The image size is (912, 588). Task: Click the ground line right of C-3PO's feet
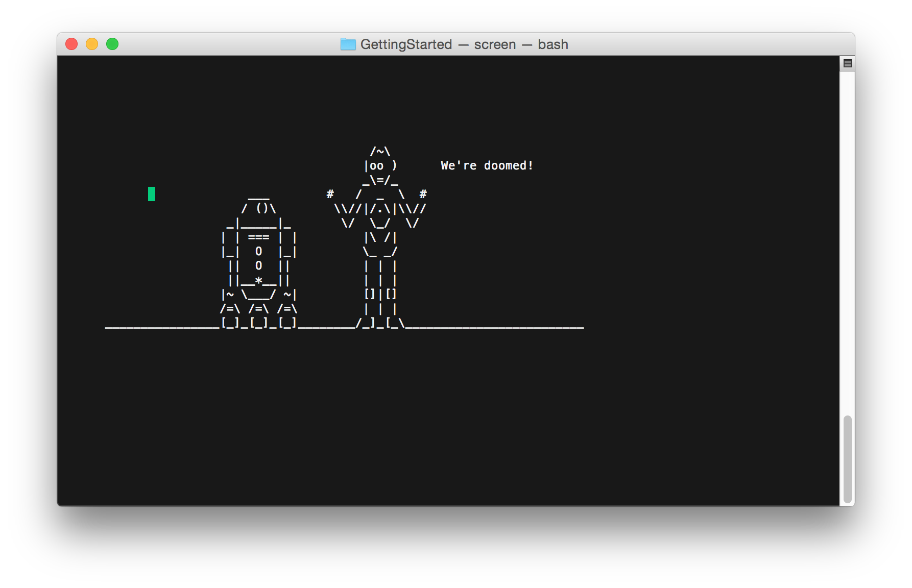(x=495, y=327)
